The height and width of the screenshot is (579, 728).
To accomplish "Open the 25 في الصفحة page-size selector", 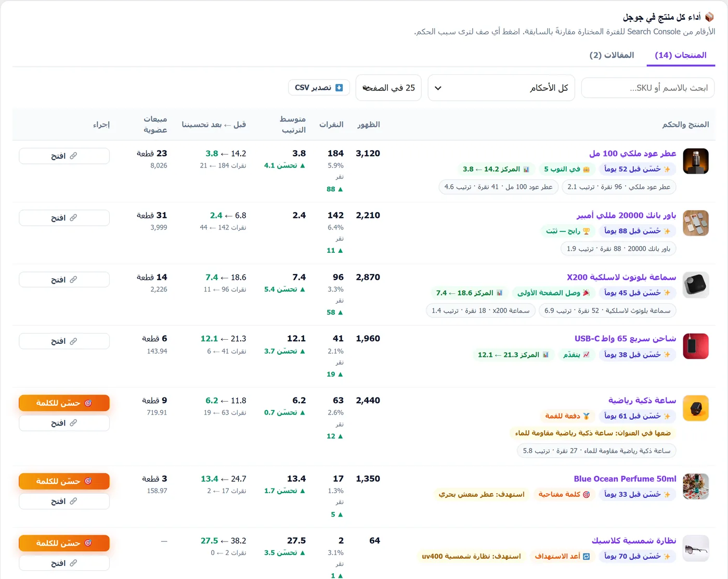I will [388, 88].
